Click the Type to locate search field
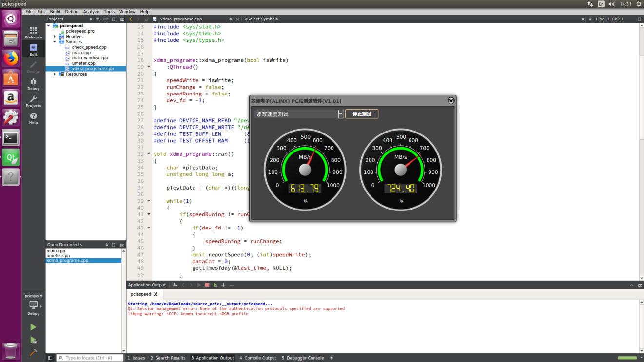The image size is (644, 362). click(x=90, y=358)
